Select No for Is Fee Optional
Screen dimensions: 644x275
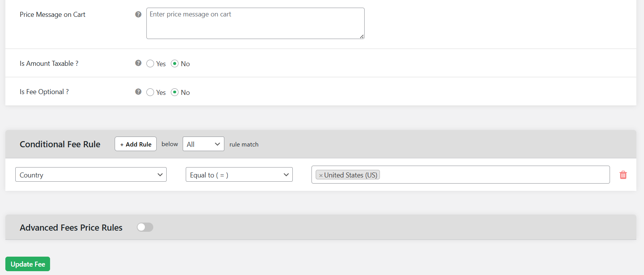(x=175, y=92)
